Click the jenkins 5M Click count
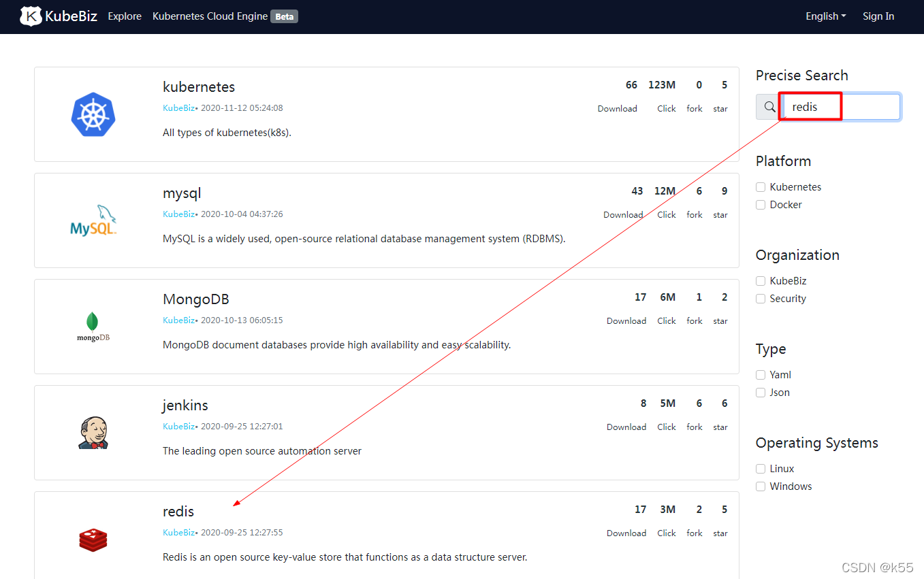 668,403
